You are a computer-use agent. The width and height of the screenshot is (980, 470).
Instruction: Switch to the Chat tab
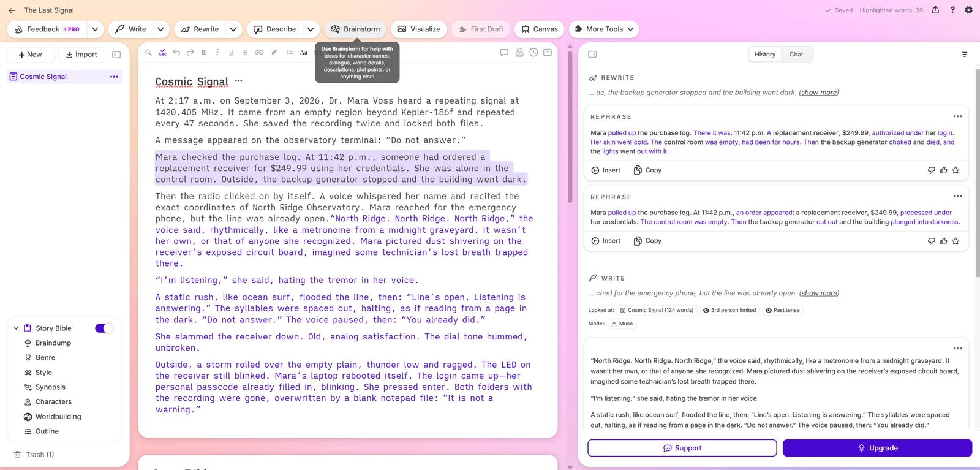(x=796, y=55)
